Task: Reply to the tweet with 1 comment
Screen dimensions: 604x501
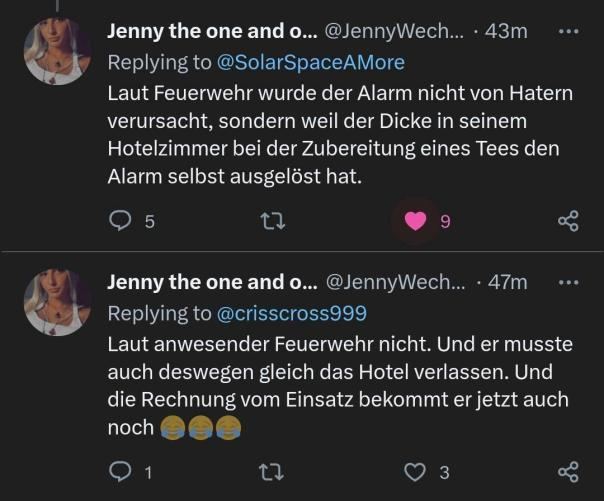Action: 120,472
